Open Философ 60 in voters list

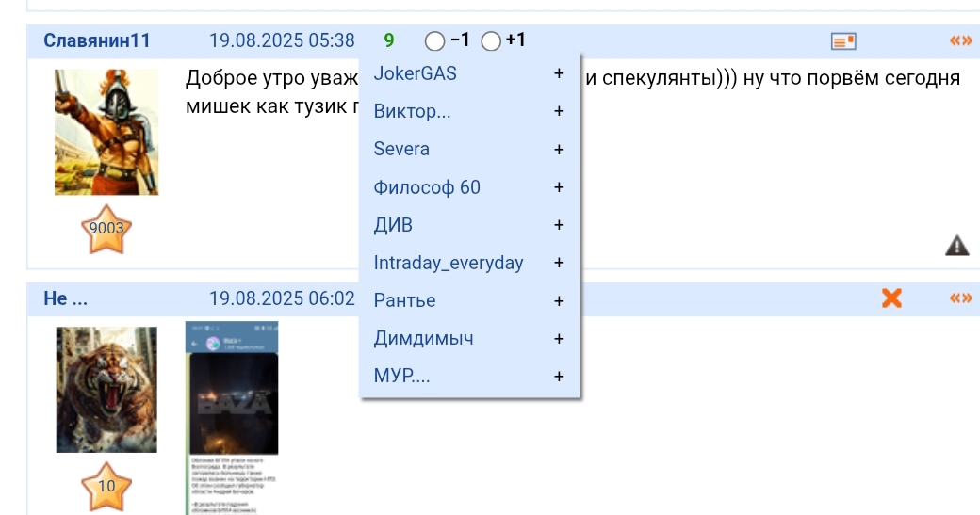[x=427, y=187]
